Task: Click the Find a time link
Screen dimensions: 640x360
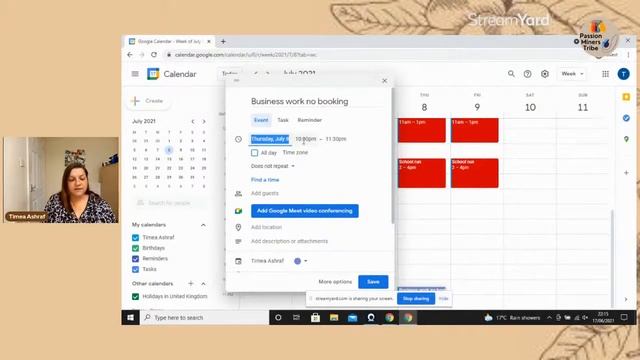Action: point(265,180)
